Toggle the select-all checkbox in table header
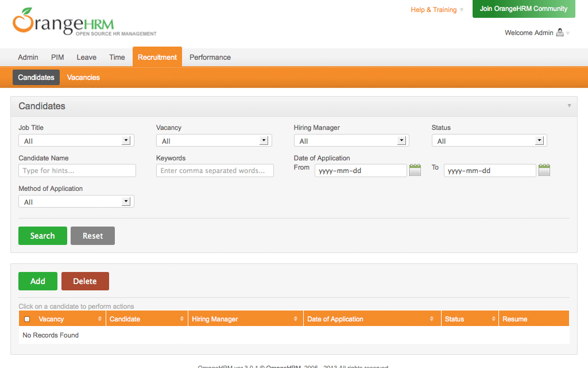 point(27,319)
